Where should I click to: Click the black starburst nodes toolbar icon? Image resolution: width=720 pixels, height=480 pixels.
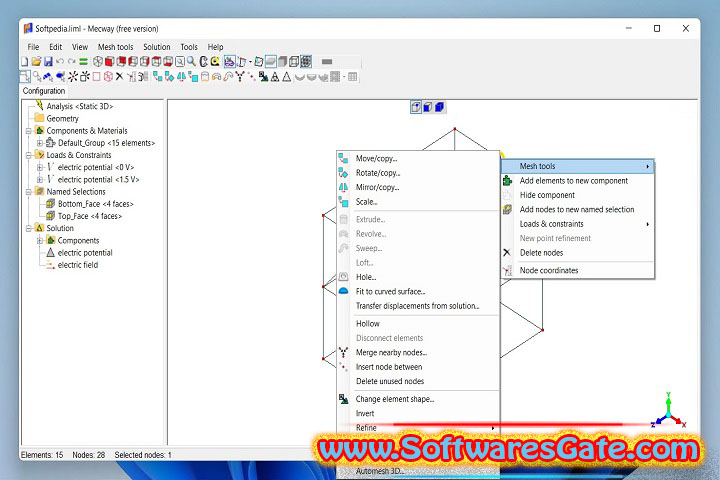click(x=73, y=77)
